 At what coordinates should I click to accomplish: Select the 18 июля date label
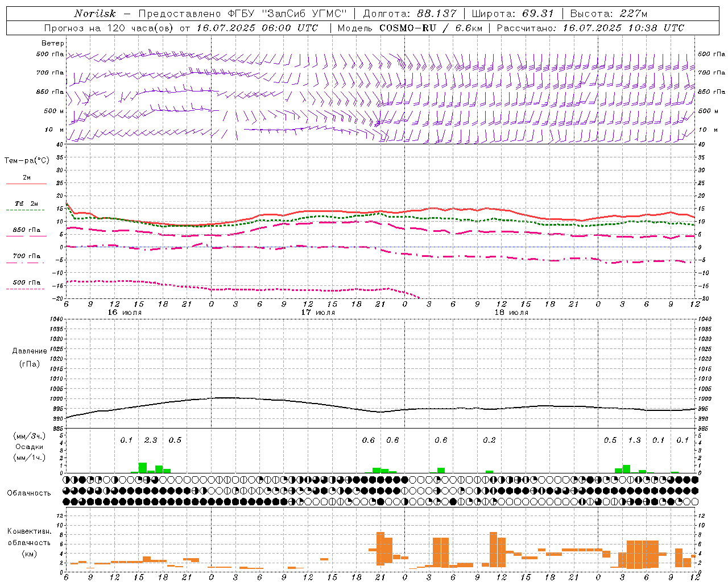[511, 313]
